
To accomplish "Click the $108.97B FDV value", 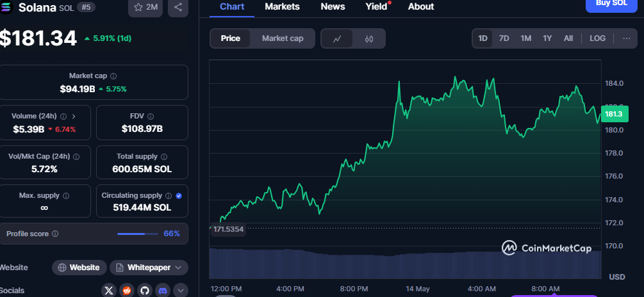I will 142,129.
